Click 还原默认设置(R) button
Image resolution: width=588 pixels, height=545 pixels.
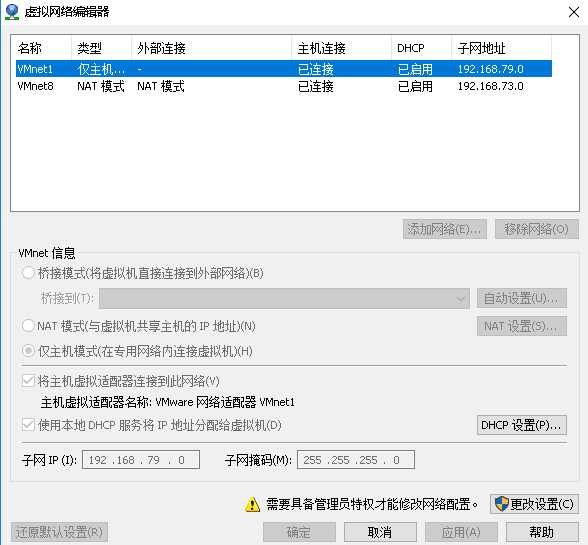coord(59,532)
